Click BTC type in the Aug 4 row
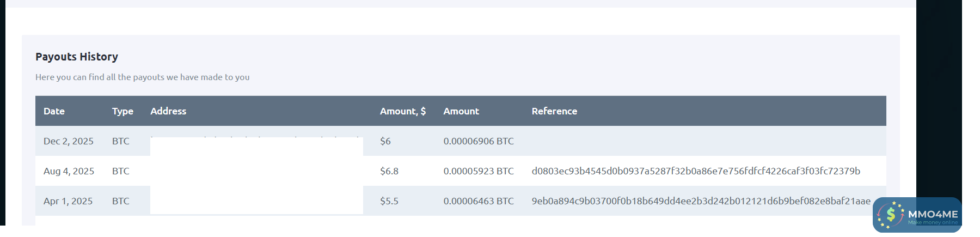The image size is (980, 237). coord(121,171)
